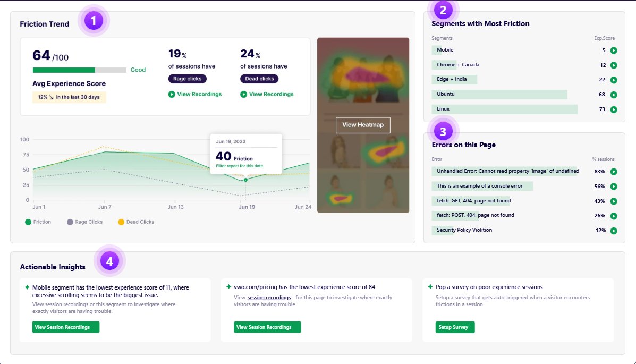Viewport: 636px width, 364px height.
Task: Click the play icon beside the Ubuntu segment
Action: (x=614, y=94)
